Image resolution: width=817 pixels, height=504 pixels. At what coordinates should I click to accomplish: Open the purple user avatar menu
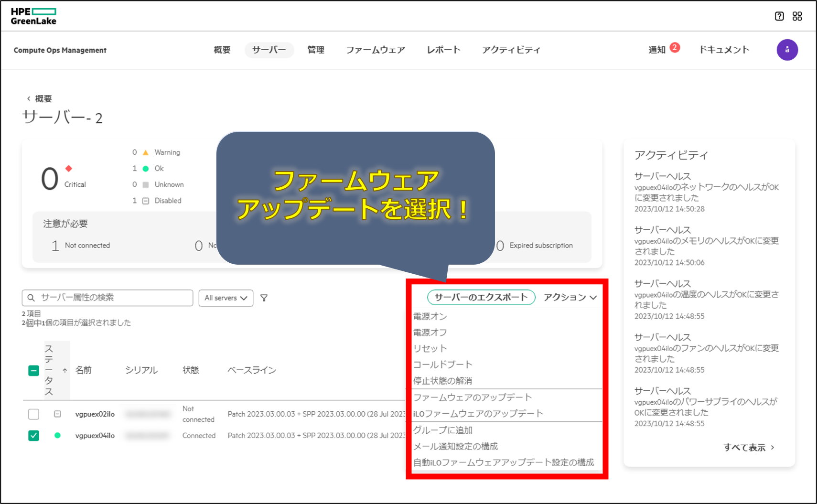pyautogui.click(x=787, y=50)
